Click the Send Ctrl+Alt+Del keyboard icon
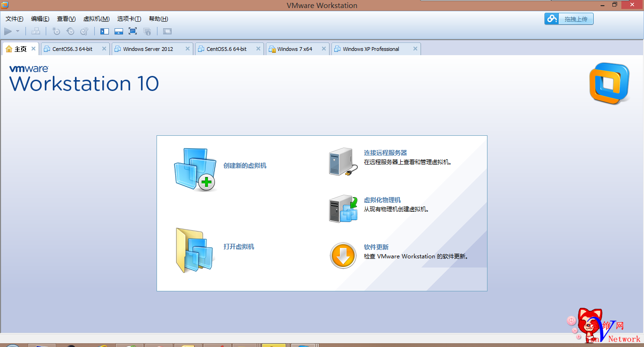Image resolution: width=644 pixels, height=347 pixels. click(x=36, y=31)
